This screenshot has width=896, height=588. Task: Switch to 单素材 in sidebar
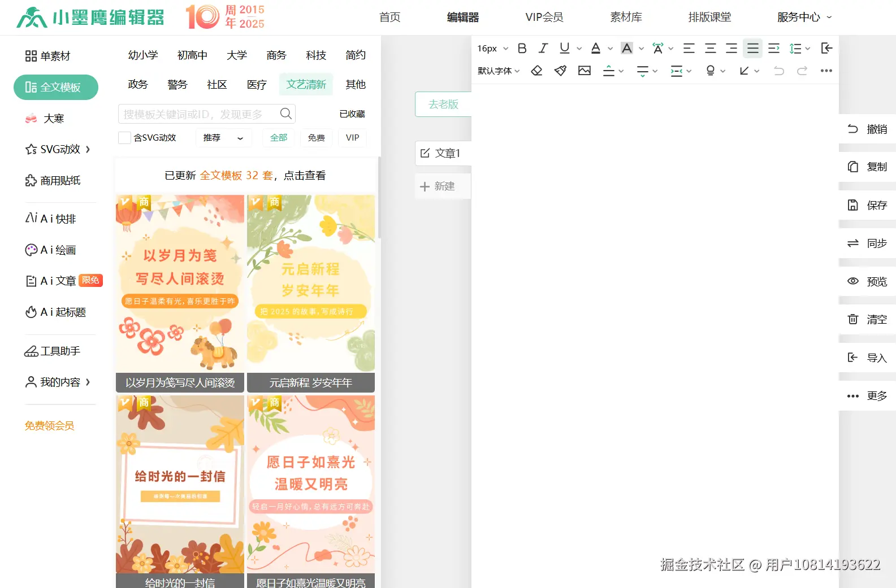(48, 56)
